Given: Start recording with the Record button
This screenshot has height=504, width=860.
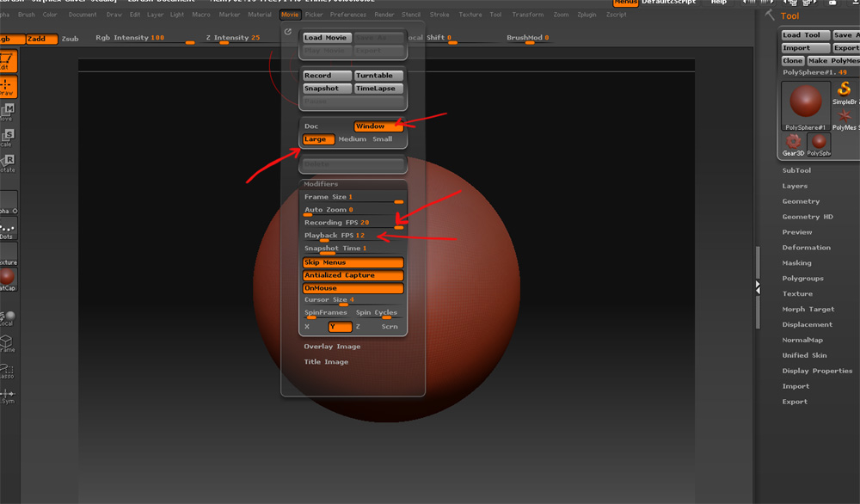Looking at the screenshot, I should (327, 76).
